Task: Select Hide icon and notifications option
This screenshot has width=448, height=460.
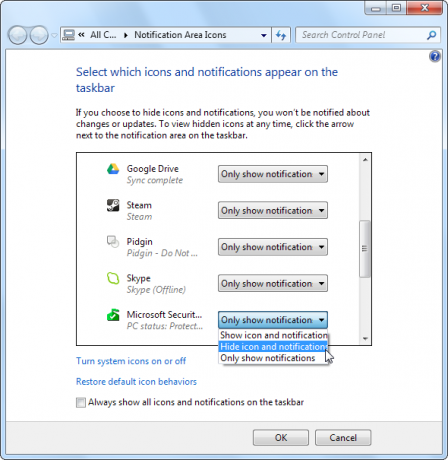Action: [273, 347]
